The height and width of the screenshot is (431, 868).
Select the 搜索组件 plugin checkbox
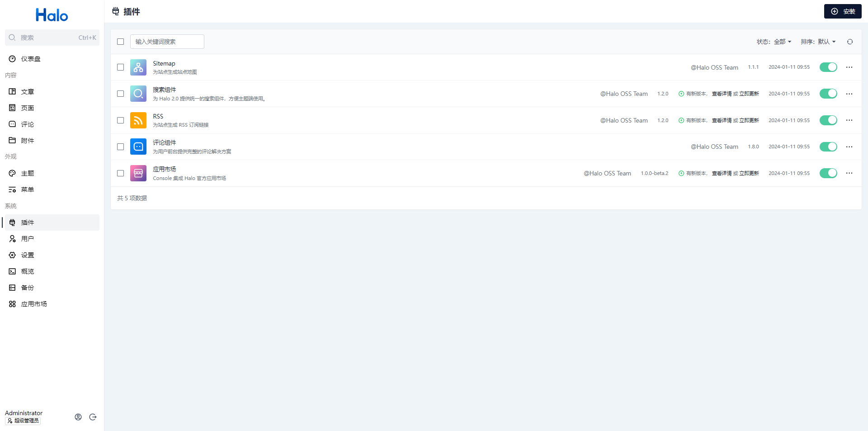[x=120, y=94]
